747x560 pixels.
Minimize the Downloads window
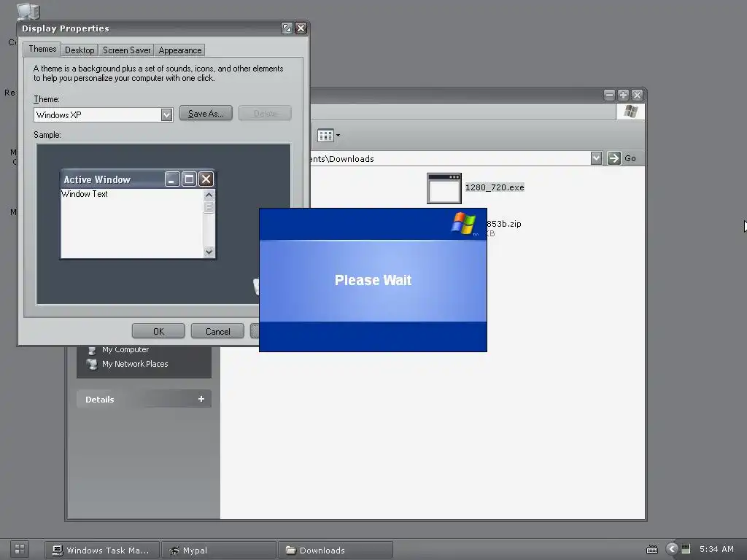click(x=609, y=96)
